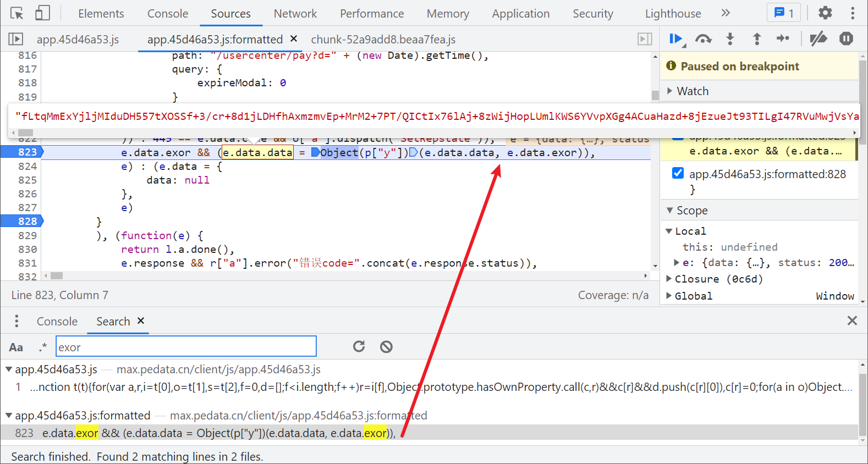The width and height of the screenshot is (868, 464).
Task: Open the Console drawer tab
Action: [x=57, y=322]
